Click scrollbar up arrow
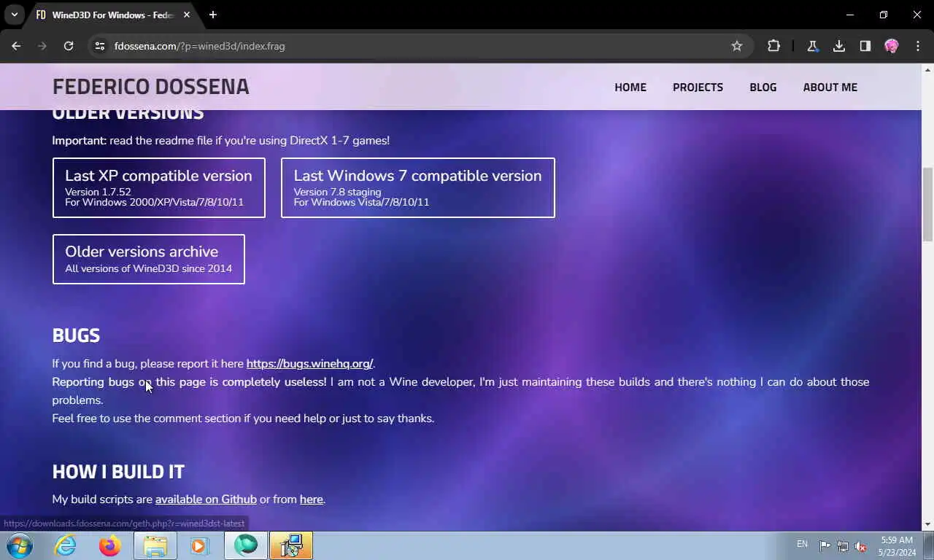Viewport: 934px width, 560px height. coord(927,70)
